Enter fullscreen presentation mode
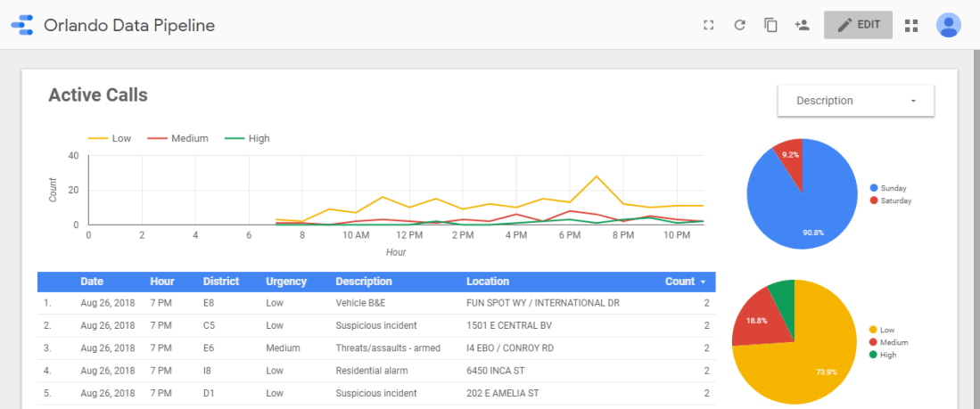Image resolution: width=980 pixels, height=409 pixels. 709,25
